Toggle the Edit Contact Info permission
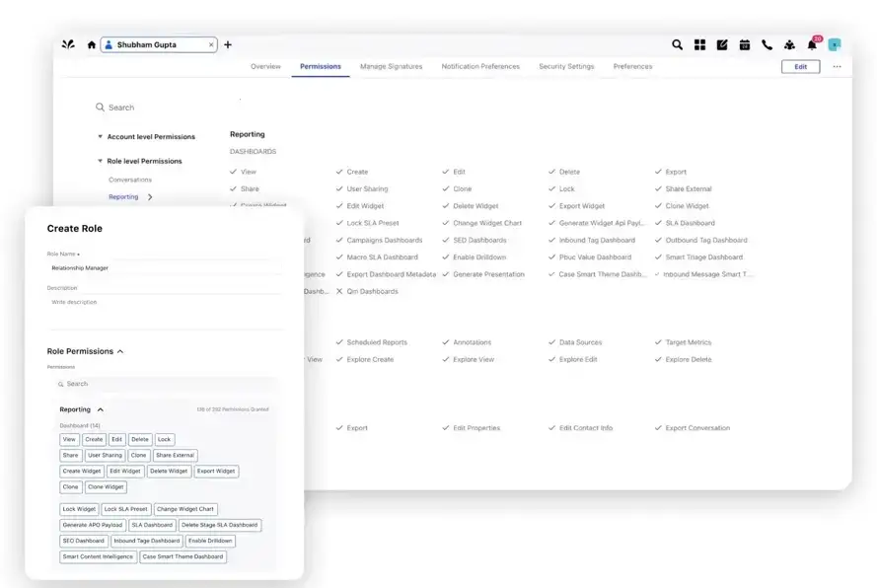 pos(552,427)
